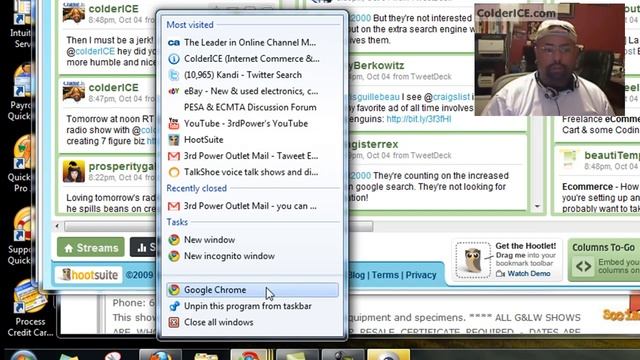The height and width of the screenshot is (360, 640).
Task: Open the Windows Start orb
Action: [24, 356]
